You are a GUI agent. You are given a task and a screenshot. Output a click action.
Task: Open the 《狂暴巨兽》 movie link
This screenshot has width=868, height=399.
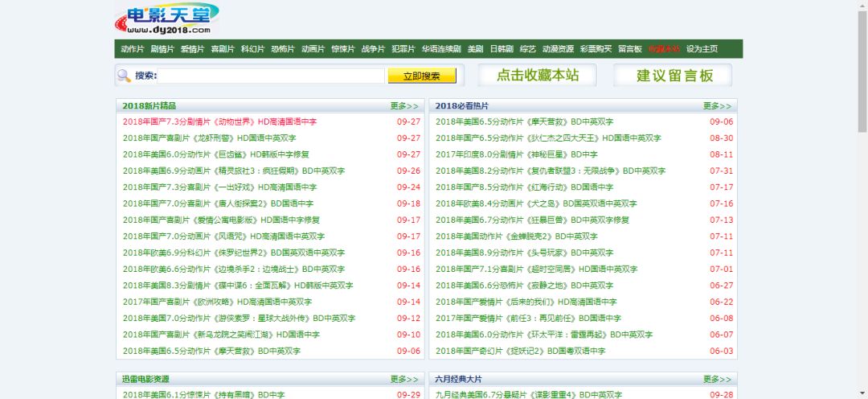click(533, 220)
